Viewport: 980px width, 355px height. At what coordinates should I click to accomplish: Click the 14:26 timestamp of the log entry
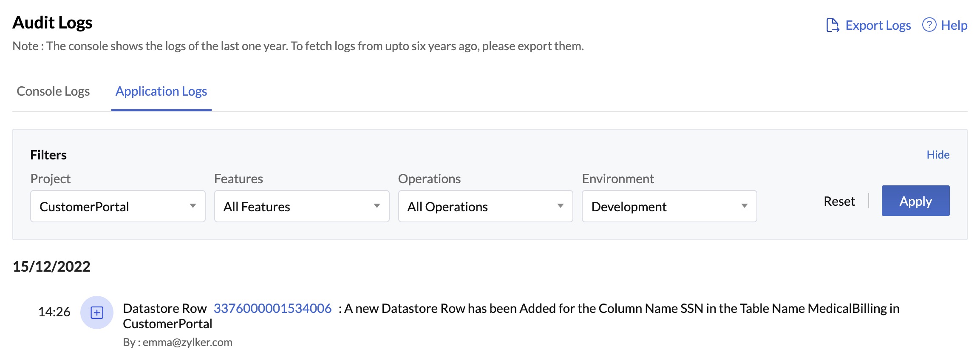click(x=54, y=312)
